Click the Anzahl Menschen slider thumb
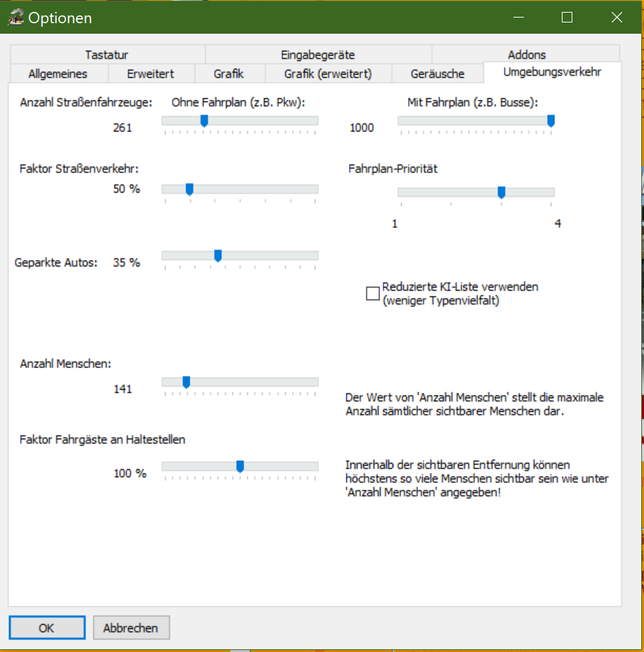This screenshot has height=652, width=644. pos(186,382)
